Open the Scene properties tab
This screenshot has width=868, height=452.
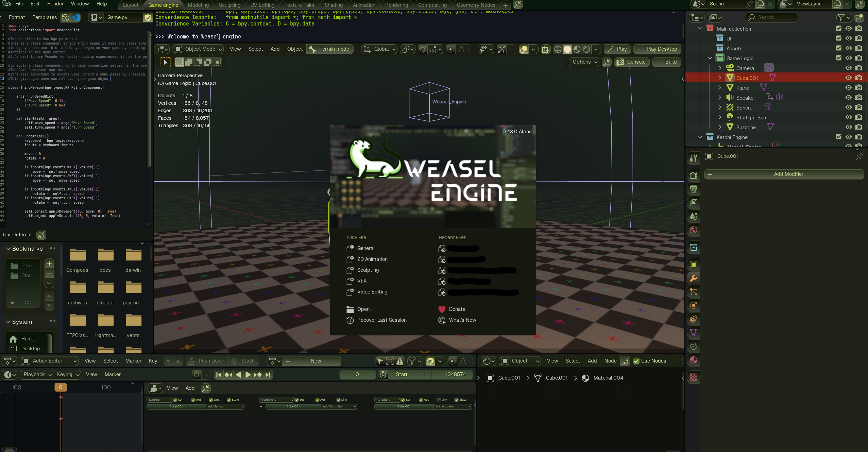[x=694, y=216]
